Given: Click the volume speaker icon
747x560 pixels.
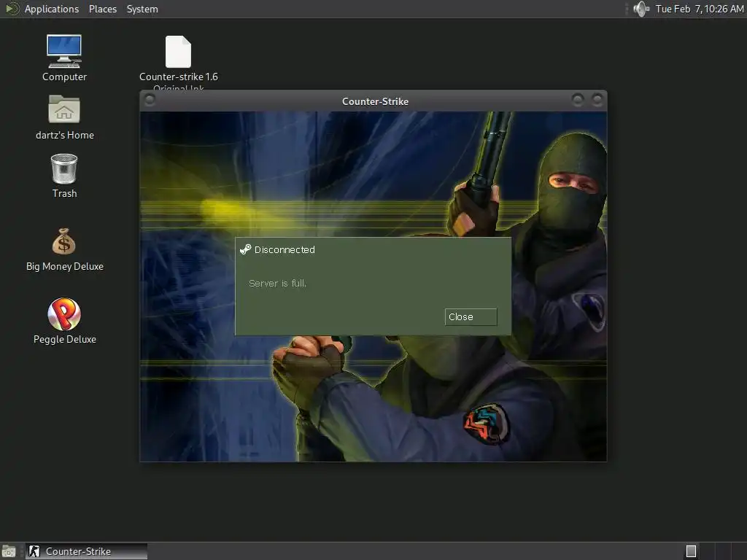Looking at the screenshot, I should (x=641, y=9).
